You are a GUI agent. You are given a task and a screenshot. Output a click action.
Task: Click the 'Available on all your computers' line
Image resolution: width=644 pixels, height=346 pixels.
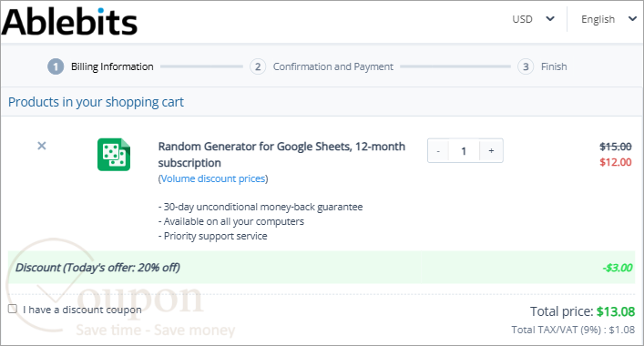231,221
